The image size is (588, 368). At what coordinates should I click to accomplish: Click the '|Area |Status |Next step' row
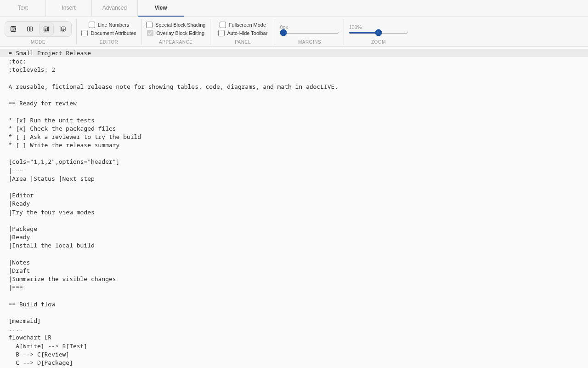[51, 178]
